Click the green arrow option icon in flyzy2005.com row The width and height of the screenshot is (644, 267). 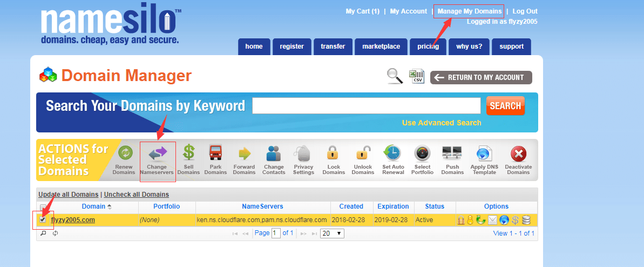point(480,220)
